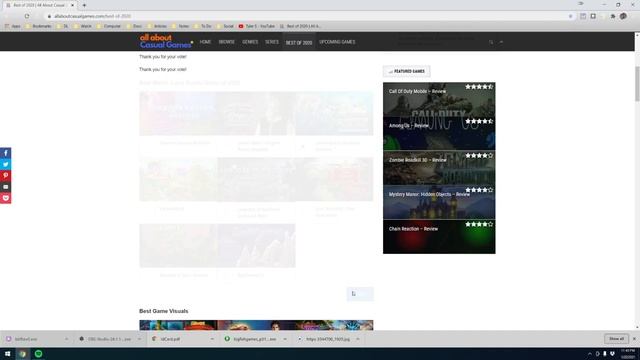The image size is (640, 360).
Task: Open BROWSE navigation menu
Action: tap(227, 42)
